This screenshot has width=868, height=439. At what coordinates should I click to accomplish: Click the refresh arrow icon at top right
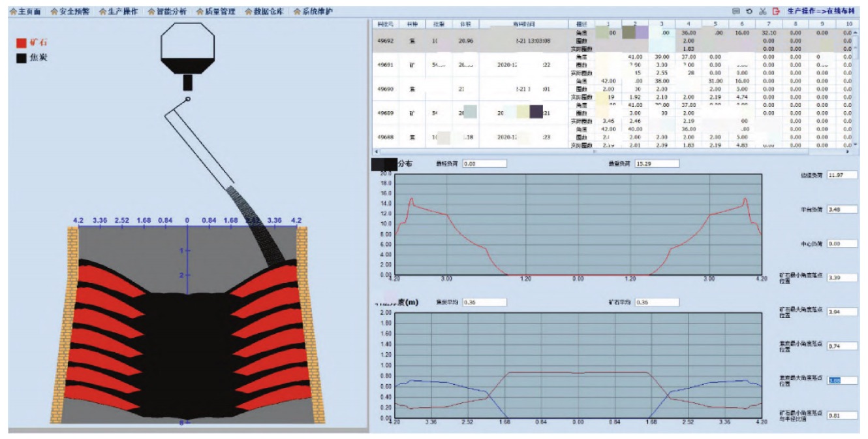coord(749,11)
